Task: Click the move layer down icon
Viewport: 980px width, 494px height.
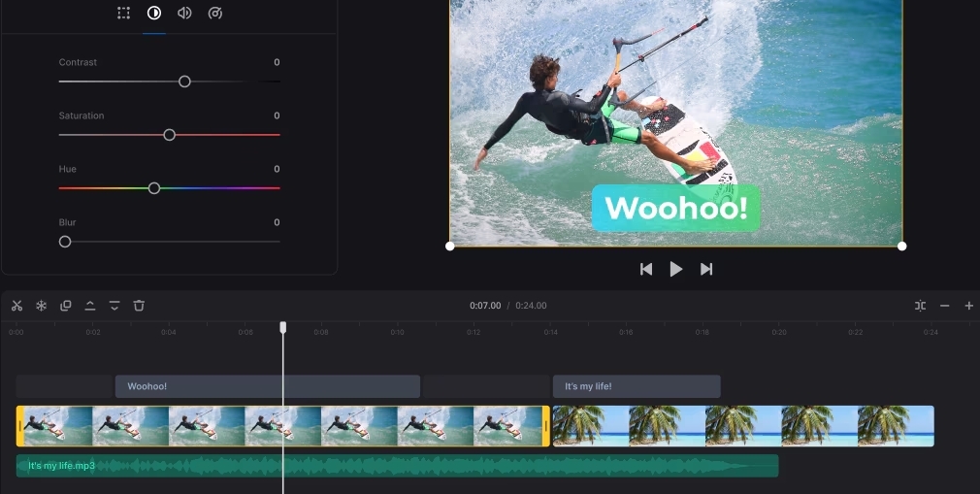Action: pyautogui.click(x=114, y=306)
